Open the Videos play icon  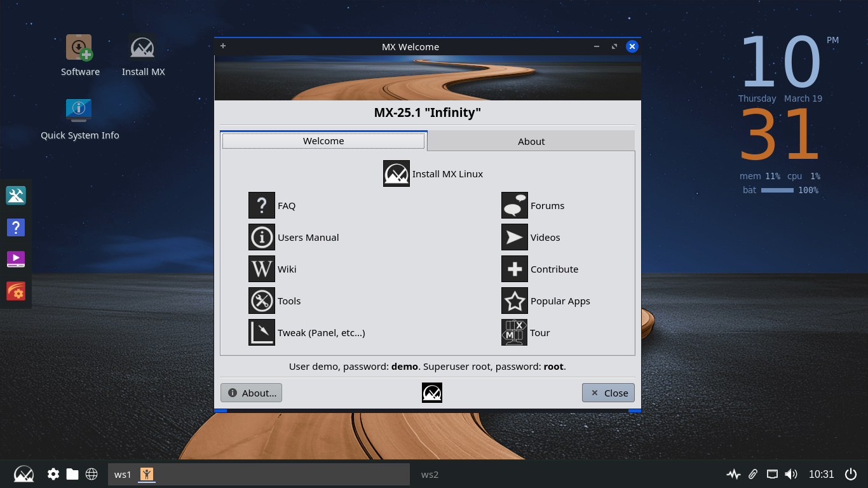(x=514, y=237)
